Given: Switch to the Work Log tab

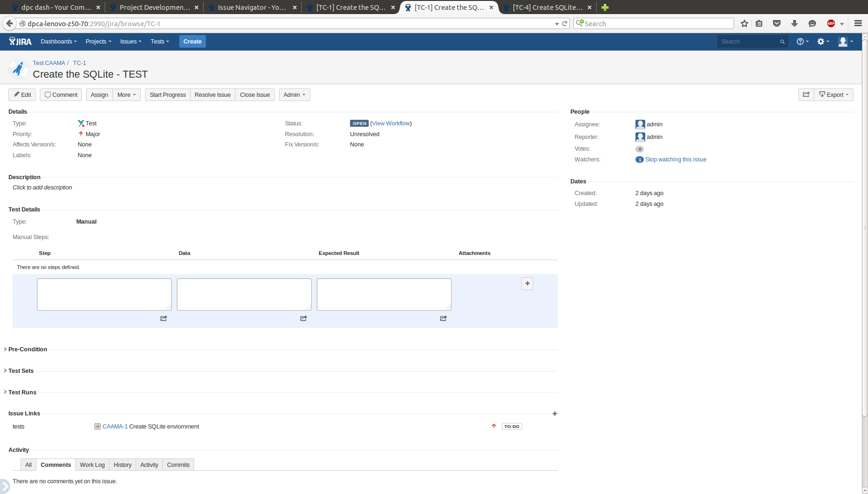Looking at the screenshot, I should click(92, 465).
